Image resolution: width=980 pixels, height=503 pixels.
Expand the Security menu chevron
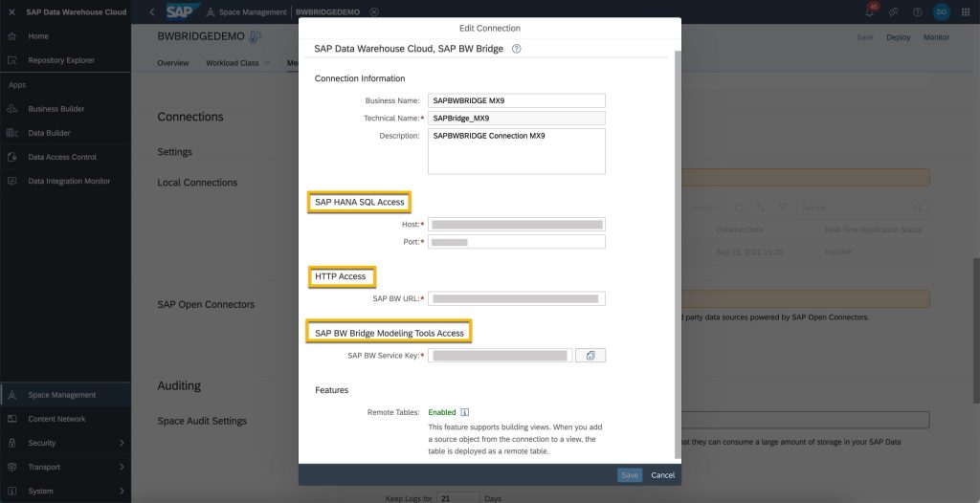(122, 443)
